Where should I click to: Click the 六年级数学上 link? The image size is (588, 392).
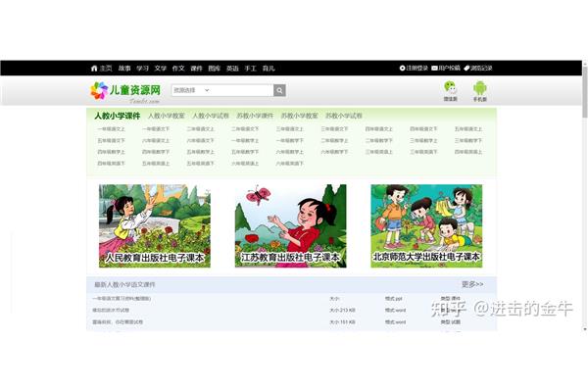[x=289, y=152]
